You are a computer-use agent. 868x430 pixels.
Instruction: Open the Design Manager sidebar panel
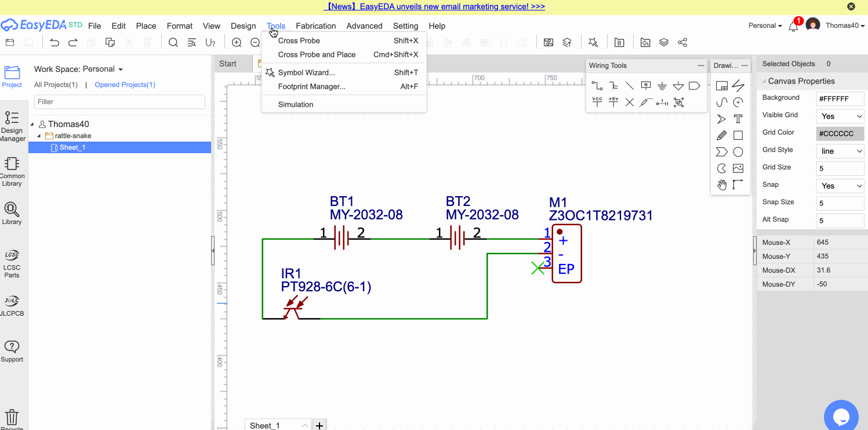12,127
